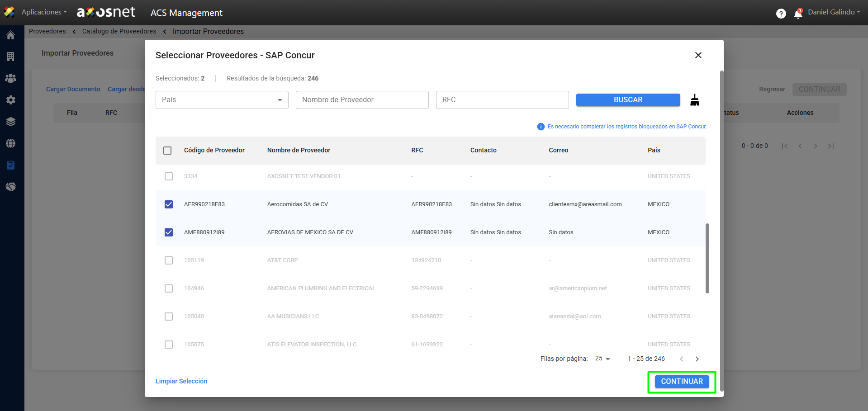Uncheck the Aerocomidas SA de CV row
This screenshot has height=411, width=868.
(169, 204)
